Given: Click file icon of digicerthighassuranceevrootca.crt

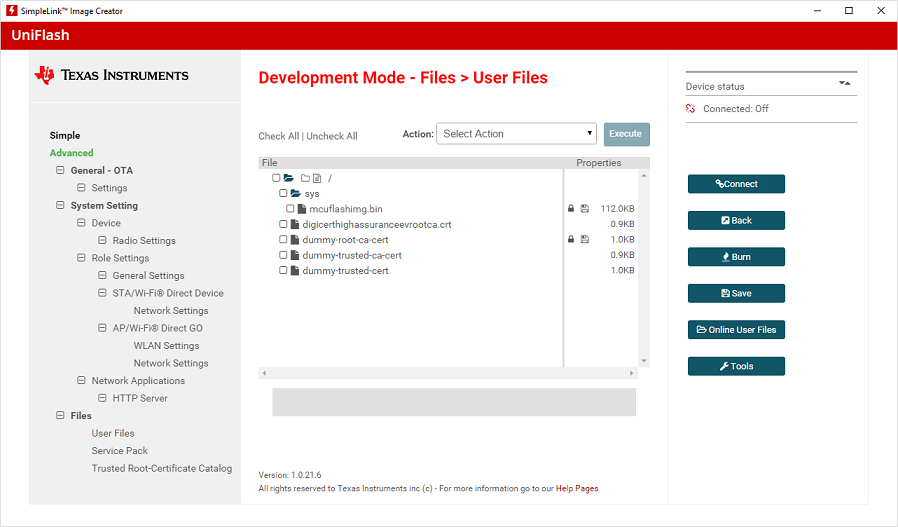Looking at the screenshot, I should [295, 225].
